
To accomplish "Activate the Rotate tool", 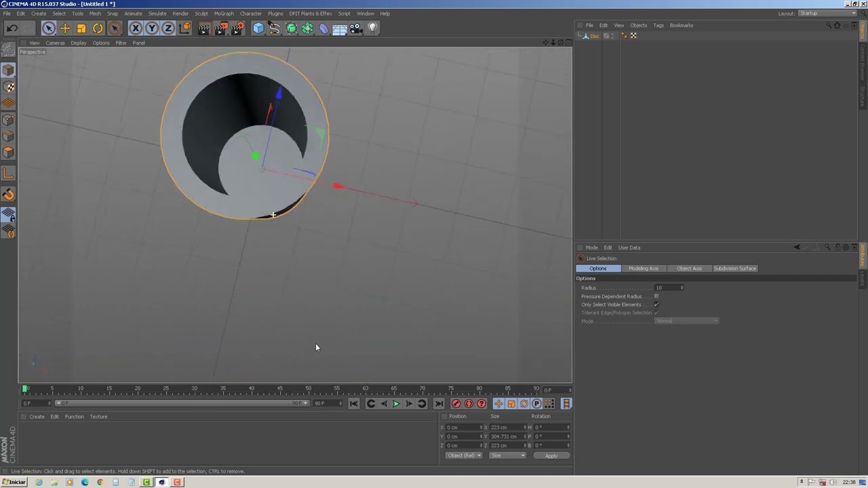I will tap(98, 28).
